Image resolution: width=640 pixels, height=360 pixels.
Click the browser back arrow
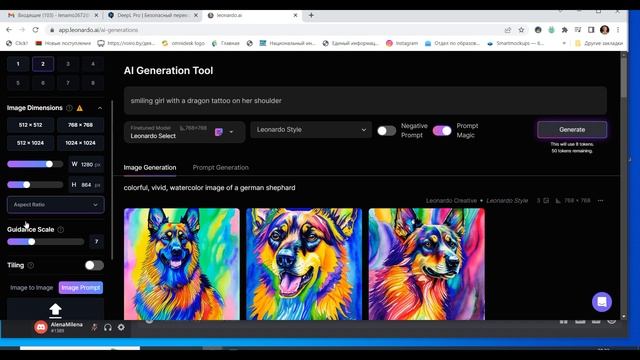coord(9,30)
